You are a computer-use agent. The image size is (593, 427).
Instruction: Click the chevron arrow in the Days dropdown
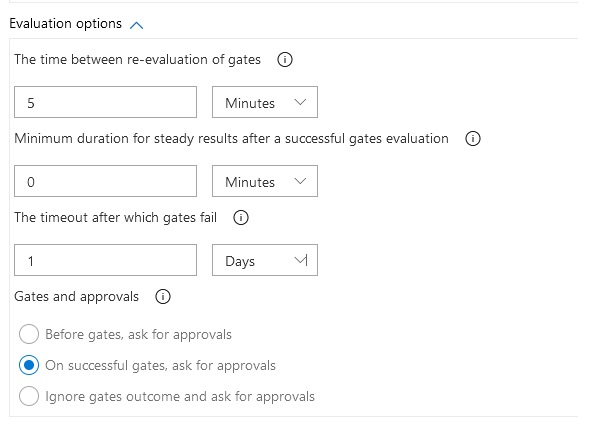[x=301, y=260]
